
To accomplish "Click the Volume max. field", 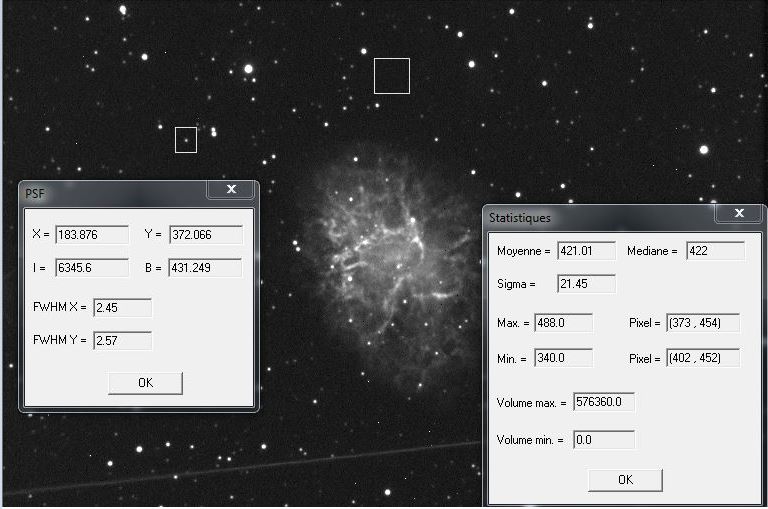I will click(604, 402).
